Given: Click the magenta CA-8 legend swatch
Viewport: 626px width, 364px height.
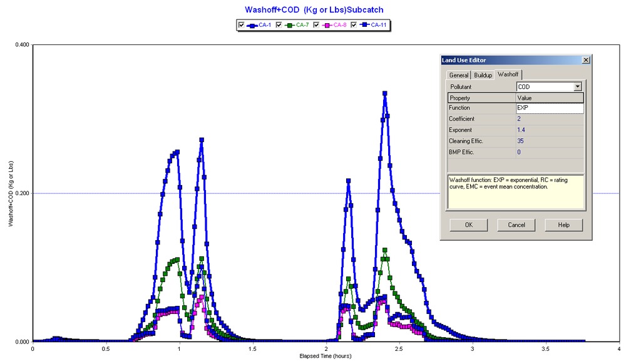Looking at the screenshot, I should tap(327, 25).
